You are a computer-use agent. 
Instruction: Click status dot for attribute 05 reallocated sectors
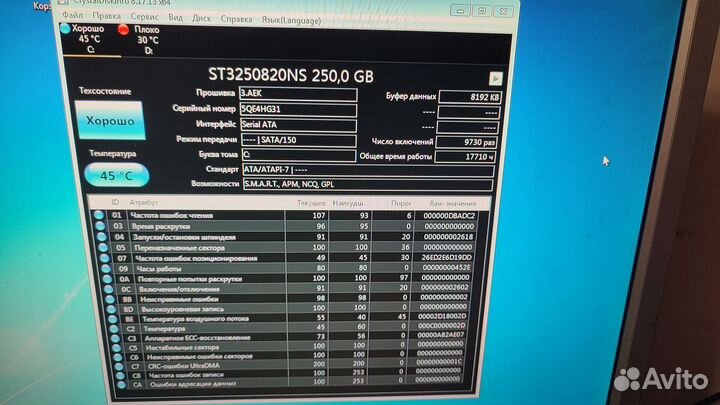(100, 245)
